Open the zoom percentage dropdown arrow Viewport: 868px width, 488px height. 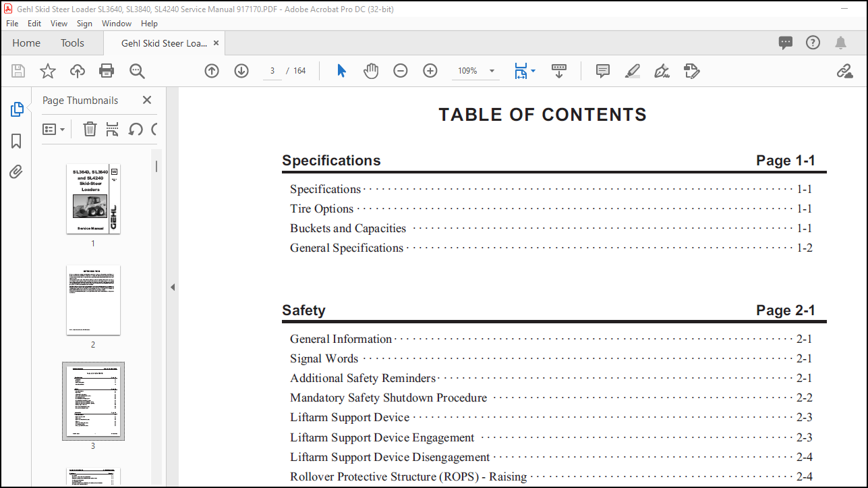492,71
